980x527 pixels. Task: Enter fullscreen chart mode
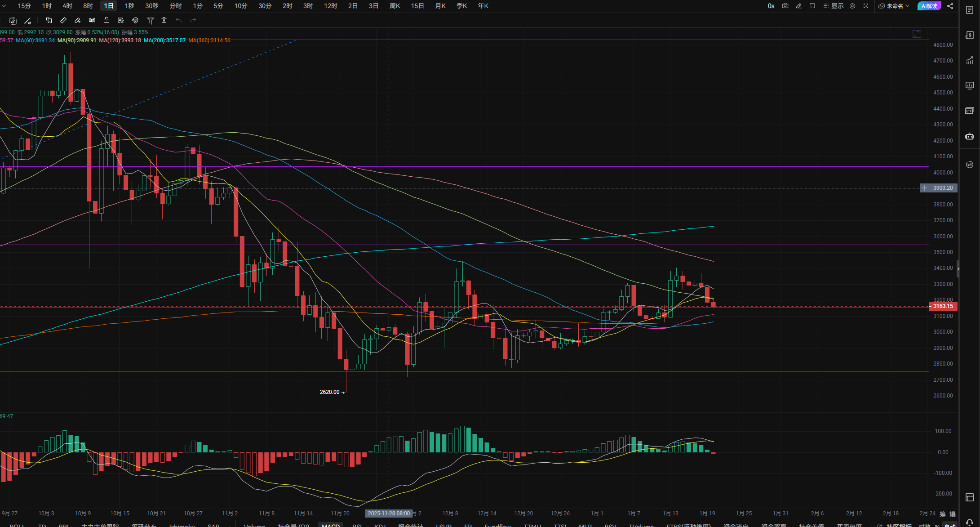tap(866, 6)
